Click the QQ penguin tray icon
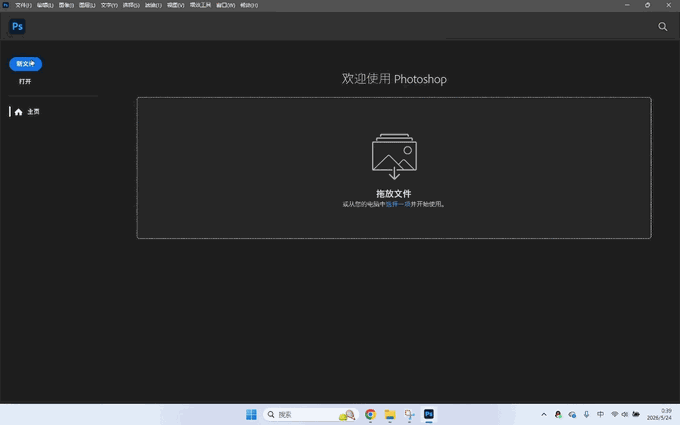 (558, 415)
